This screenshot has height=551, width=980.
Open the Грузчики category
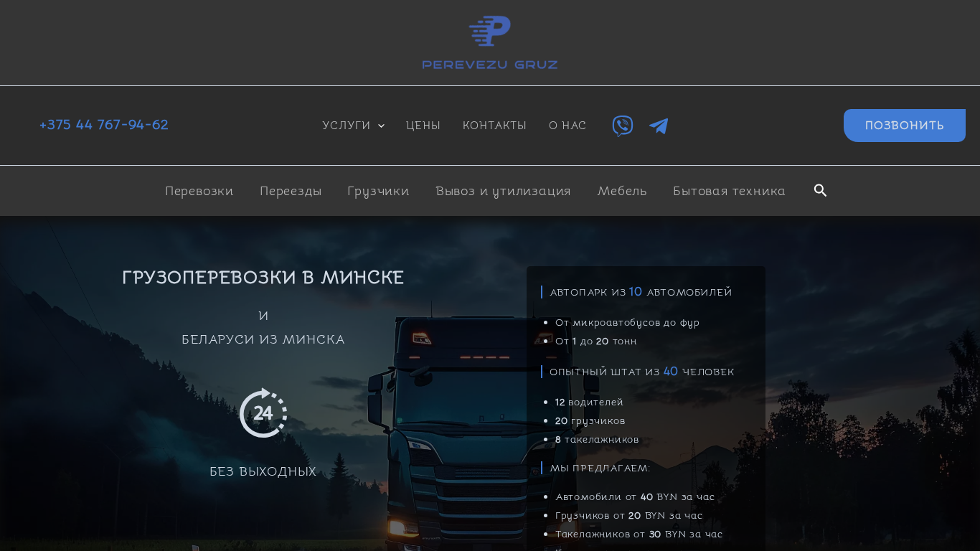[x=378, y=191]
